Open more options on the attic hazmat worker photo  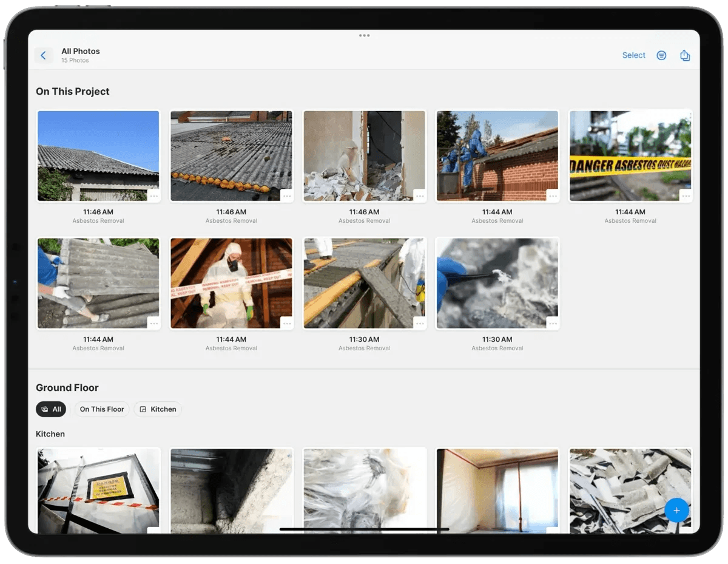tap(287, 323)
